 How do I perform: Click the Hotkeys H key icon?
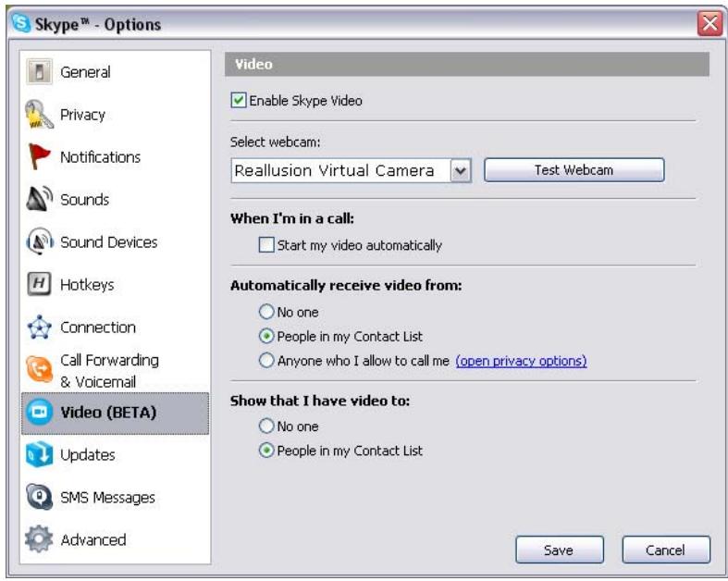[x=39, y=284]
